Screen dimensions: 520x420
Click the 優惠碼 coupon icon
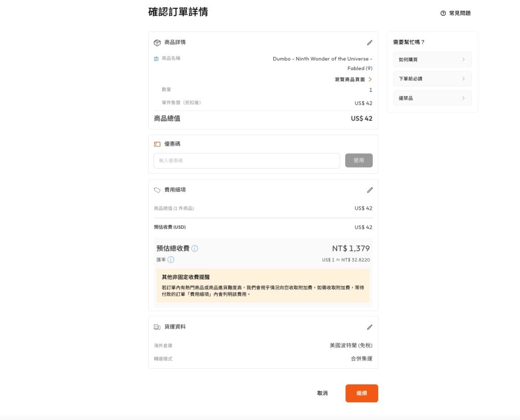[x=157, y=144]
